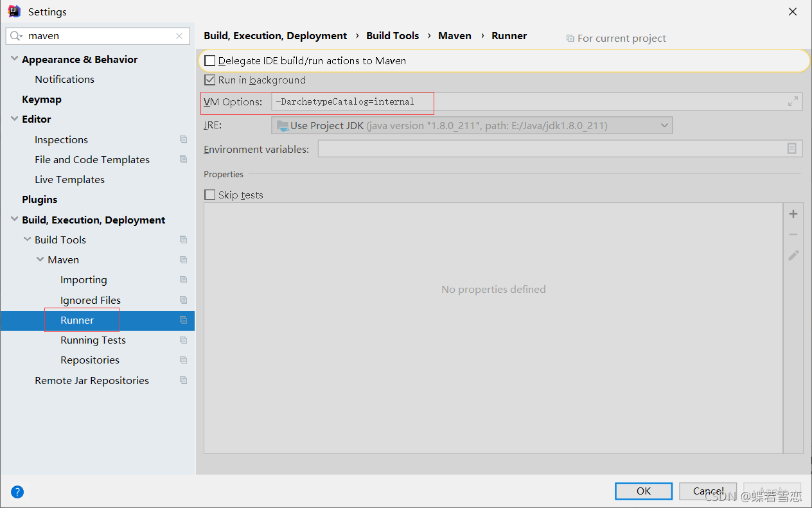
Task: Click project-level icon beside Maven
Action: (184, 259)
